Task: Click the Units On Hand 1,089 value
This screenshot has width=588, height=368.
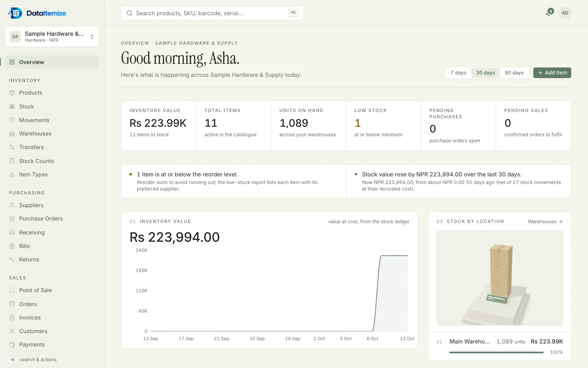Action: (294, 123)
